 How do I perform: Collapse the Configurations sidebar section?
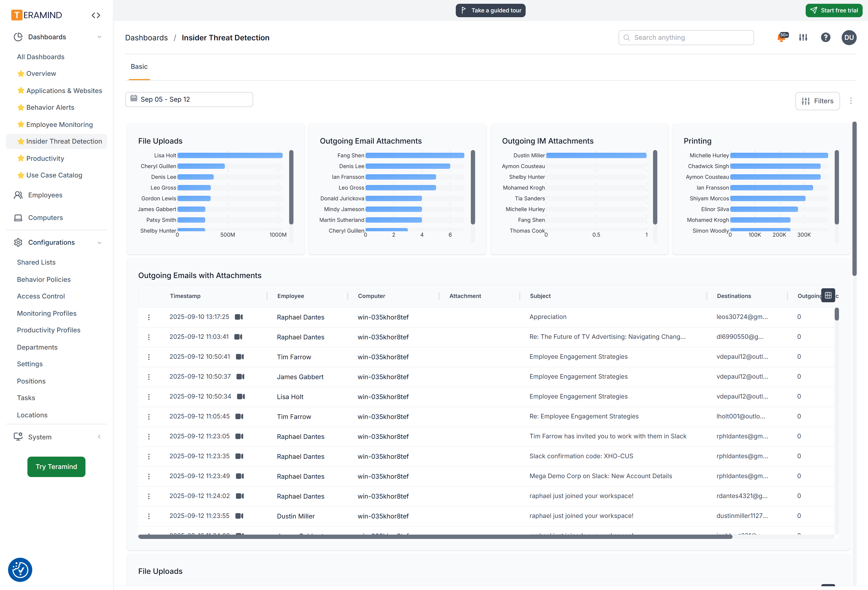(99, 243)
